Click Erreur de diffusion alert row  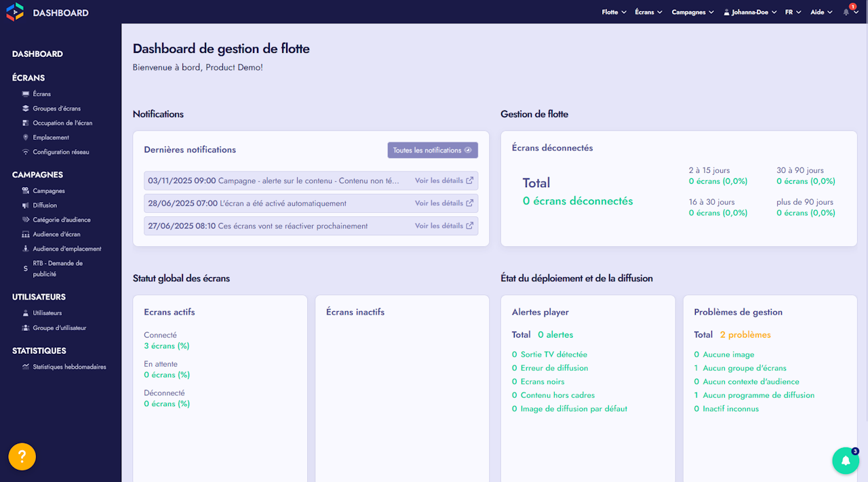[550, 368]
